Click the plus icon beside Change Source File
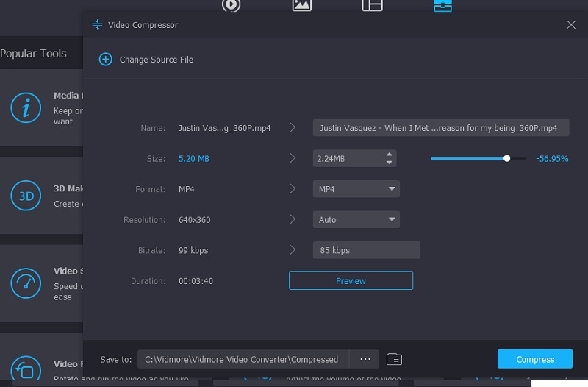Screen dimensions: 588x387 [x=105, y=60]
